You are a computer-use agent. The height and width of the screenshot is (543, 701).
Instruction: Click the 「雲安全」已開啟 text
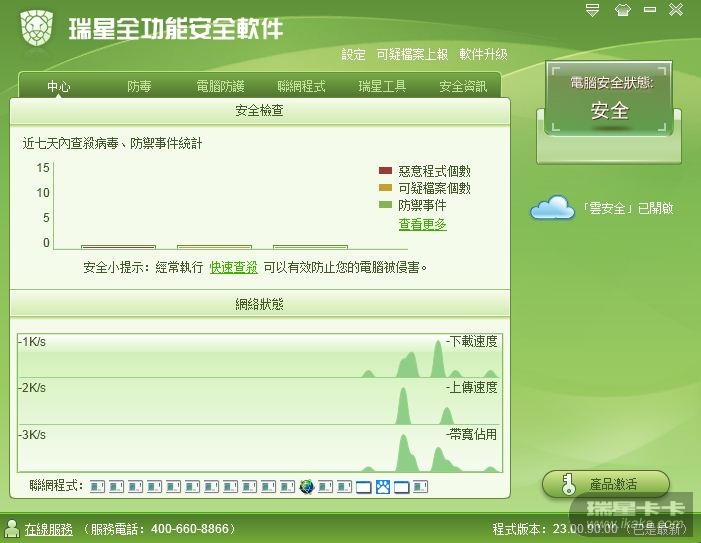tap(628, 208)
